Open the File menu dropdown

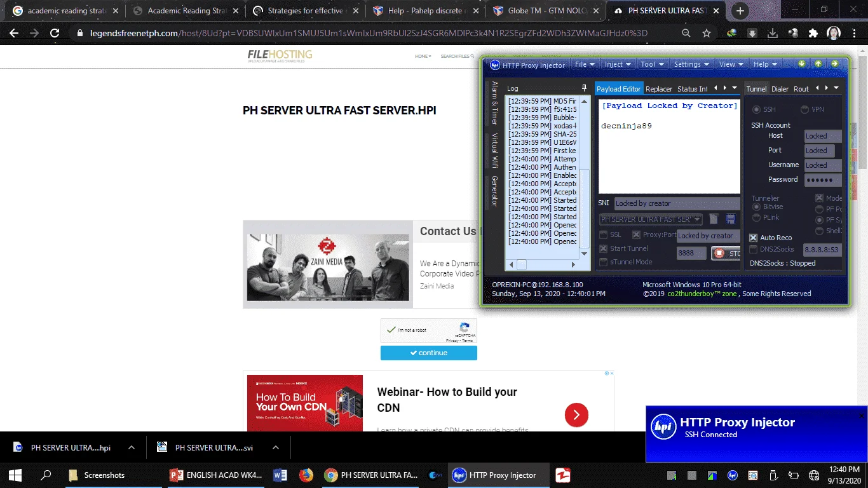585,64
